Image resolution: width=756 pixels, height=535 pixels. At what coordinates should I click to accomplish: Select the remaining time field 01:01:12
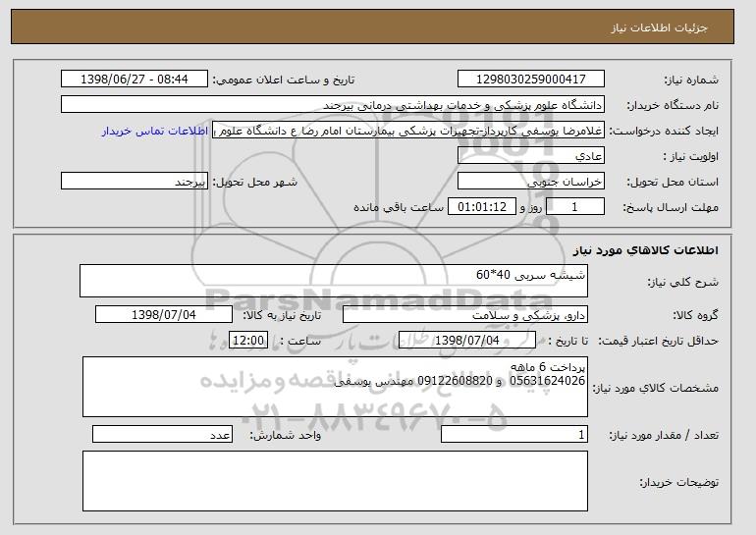[482, 207]
